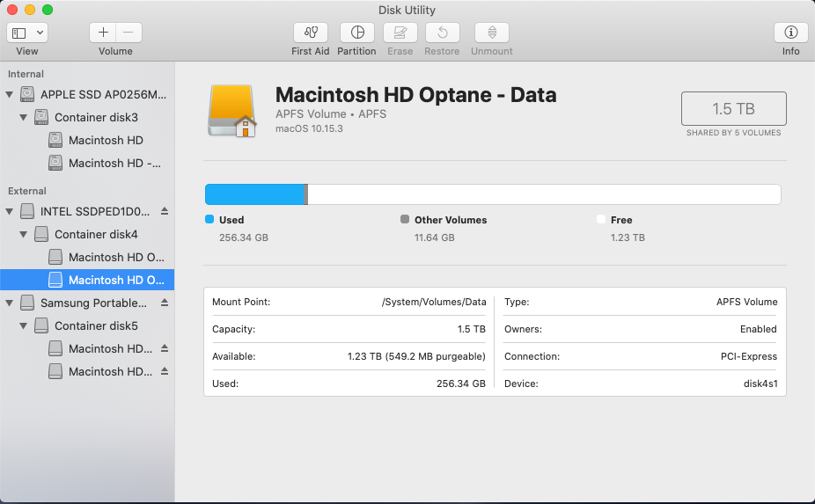The height and width of the screenshot is (504, 815).
Task: Open the View sidebar options button
Action: (x=27, y=33)
